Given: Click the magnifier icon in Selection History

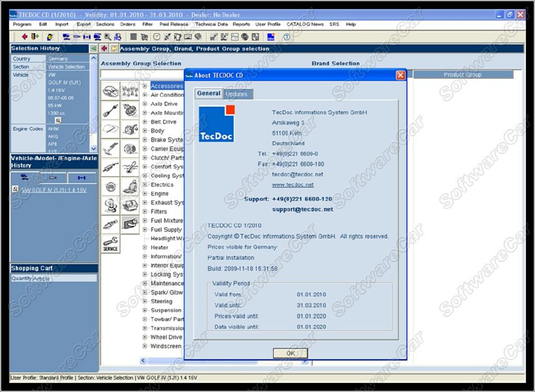Looking at the screenshot, I should click(x=58, y=120).
